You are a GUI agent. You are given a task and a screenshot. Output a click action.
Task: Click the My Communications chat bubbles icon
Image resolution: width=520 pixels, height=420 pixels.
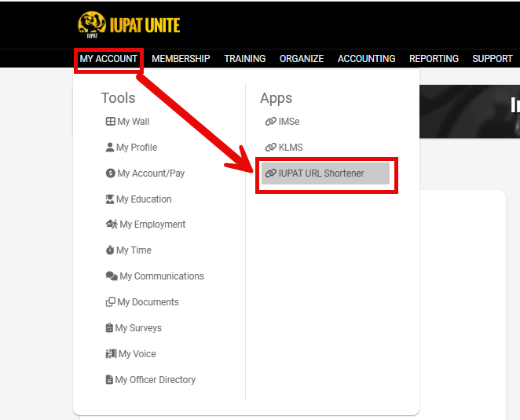click(x=112, y=276)
